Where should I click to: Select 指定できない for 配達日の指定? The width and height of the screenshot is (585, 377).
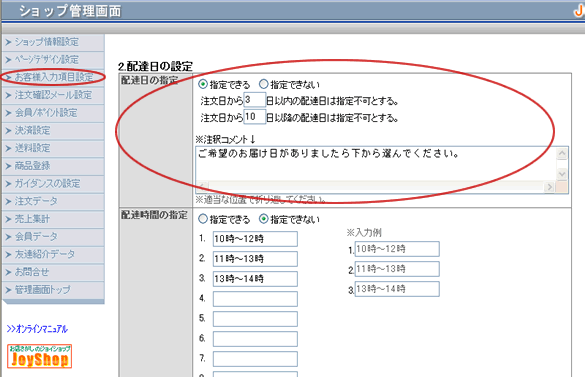coord(264,84)
